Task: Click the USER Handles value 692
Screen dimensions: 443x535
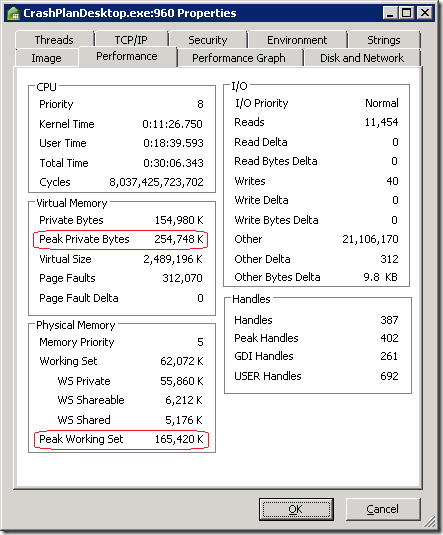Action: 389,376
